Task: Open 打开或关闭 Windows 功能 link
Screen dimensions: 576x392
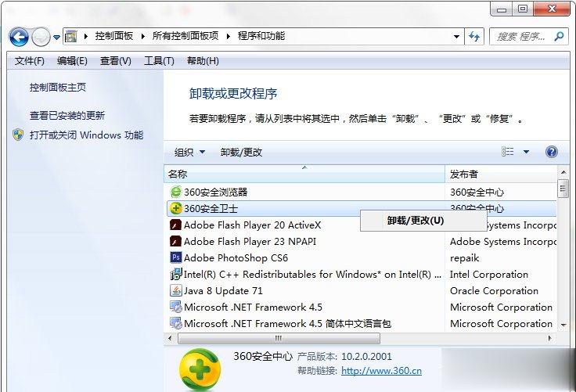Action: pyautogui.click(x=86, y=135)
